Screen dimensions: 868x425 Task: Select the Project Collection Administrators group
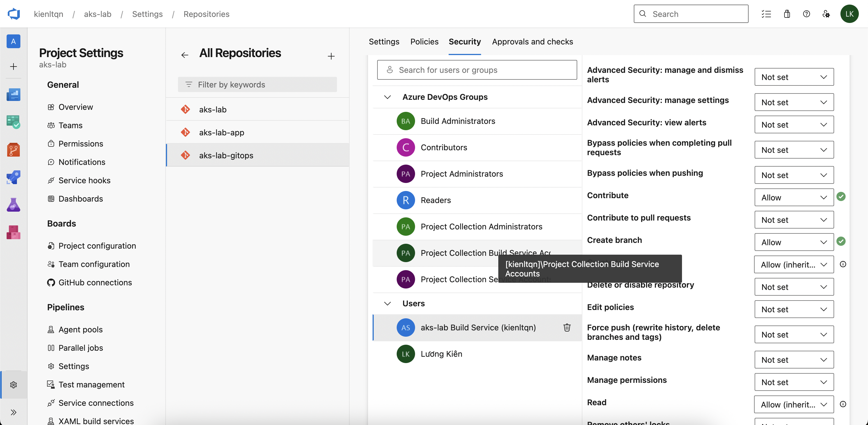coord(477,227)
